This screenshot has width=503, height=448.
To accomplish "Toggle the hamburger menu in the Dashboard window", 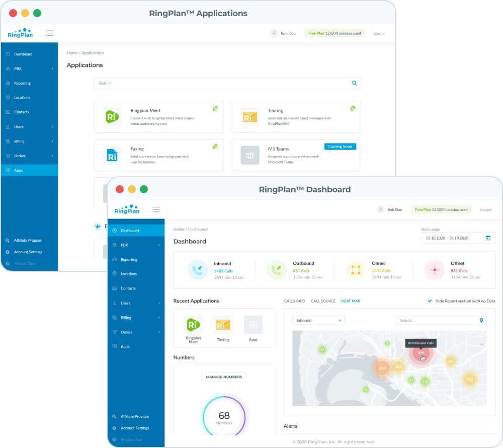I will (x=156, y=209).
